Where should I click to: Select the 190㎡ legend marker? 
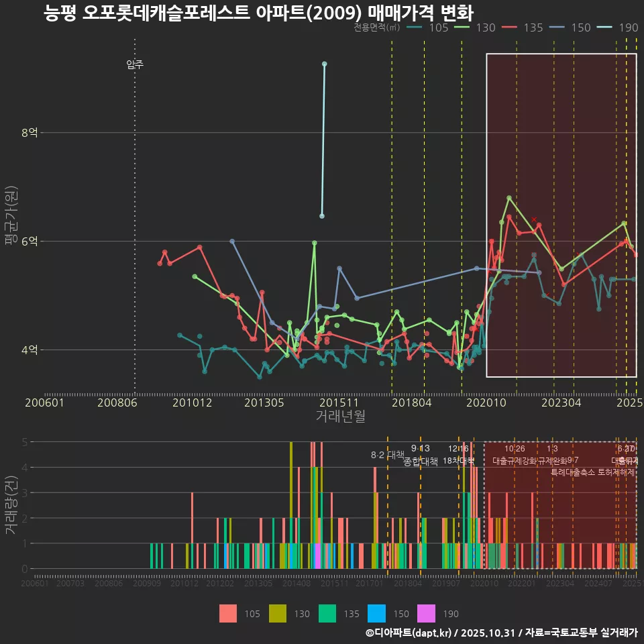coord(607,28)
